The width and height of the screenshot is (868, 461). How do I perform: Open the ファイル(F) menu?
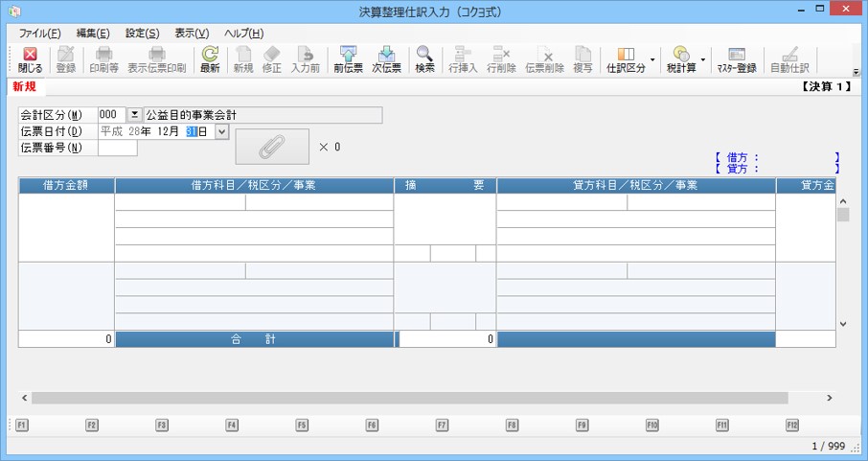point(39,33)
